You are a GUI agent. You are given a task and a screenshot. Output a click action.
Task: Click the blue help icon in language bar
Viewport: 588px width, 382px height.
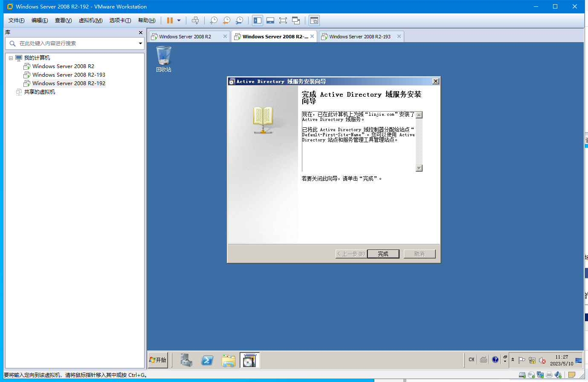495,360
